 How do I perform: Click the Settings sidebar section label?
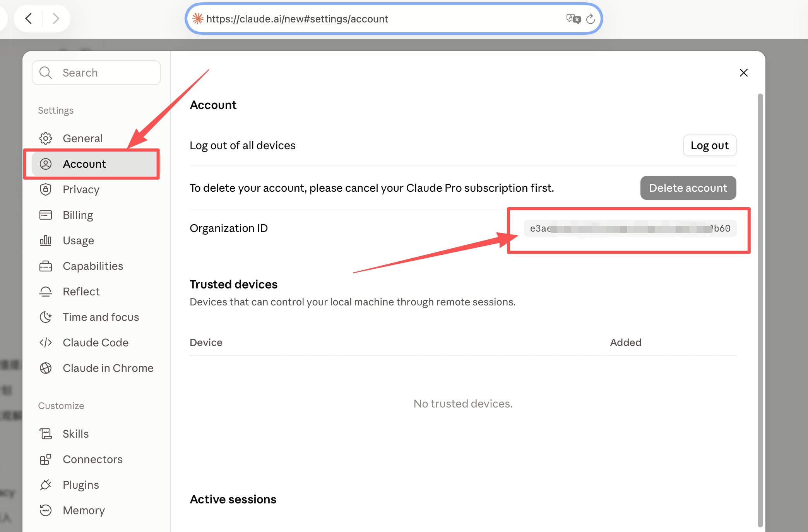pos(56,111)
